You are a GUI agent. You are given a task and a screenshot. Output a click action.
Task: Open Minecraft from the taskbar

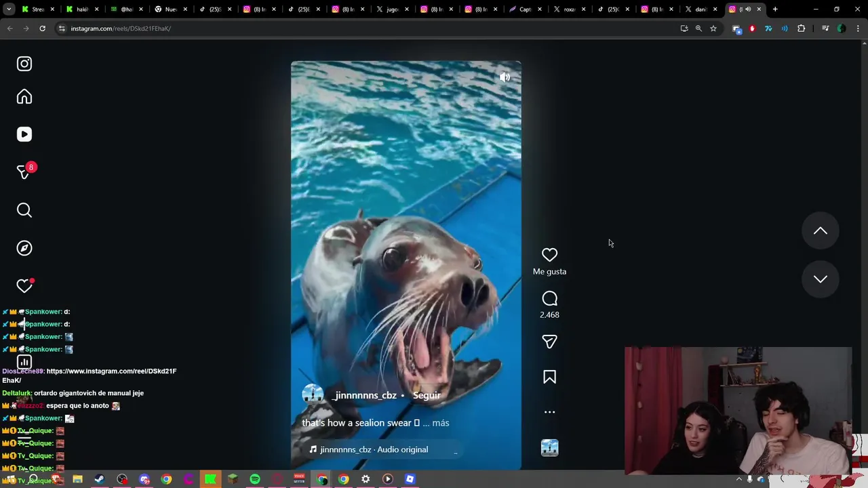pos(233,479)
